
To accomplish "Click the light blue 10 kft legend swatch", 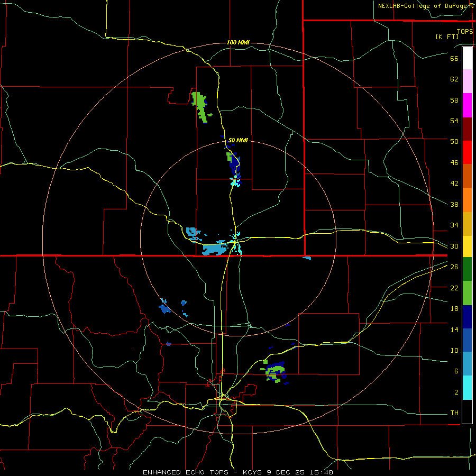I will click(x=467, y=364).
